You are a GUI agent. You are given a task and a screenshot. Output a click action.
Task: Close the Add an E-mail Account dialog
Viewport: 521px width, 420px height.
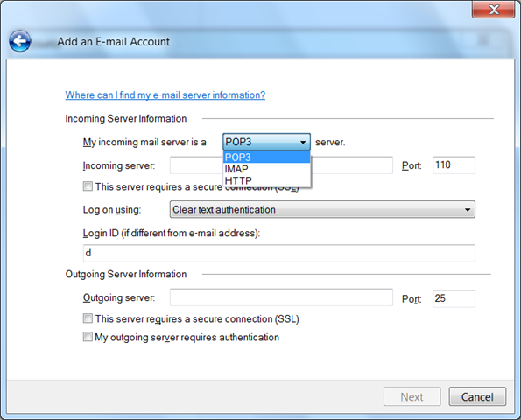point(493,10)
